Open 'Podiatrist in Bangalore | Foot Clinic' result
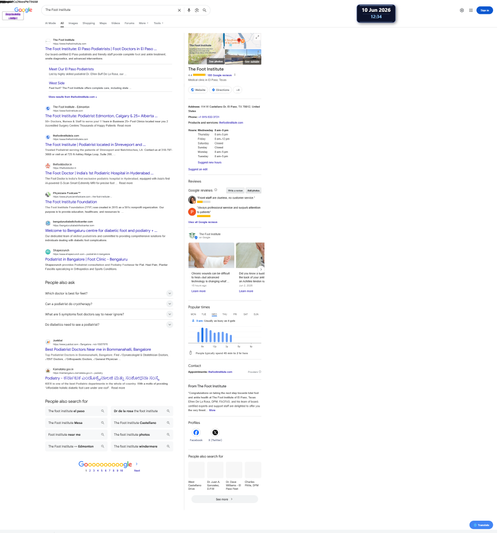The image size is (500, 533). (x=86, y=259)
